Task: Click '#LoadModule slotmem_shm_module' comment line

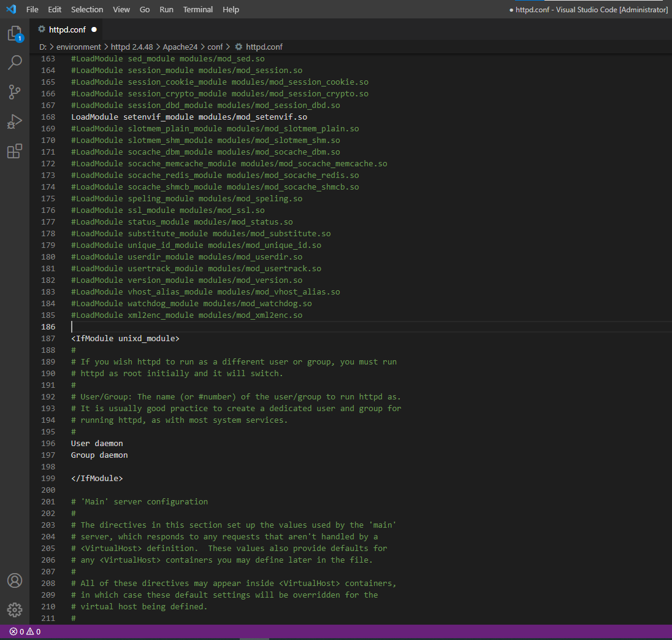Action: tap(206, 141)
